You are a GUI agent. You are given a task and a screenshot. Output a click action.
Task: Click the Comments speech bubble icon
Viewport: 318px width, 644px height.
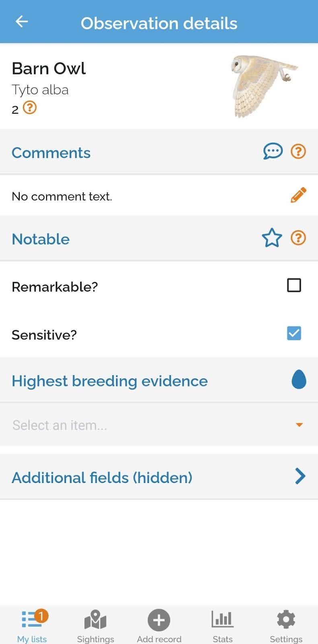[273, 151]
